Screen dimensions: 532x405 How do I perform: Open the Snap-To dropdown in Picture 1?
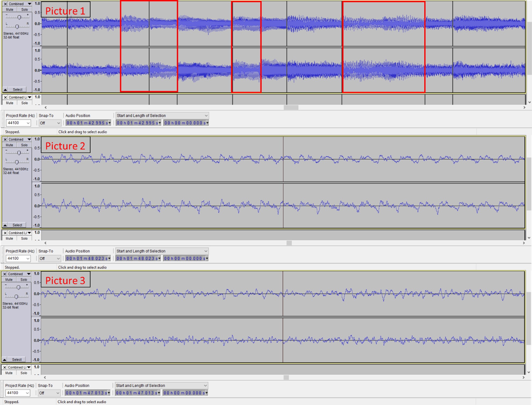point(50,123)
